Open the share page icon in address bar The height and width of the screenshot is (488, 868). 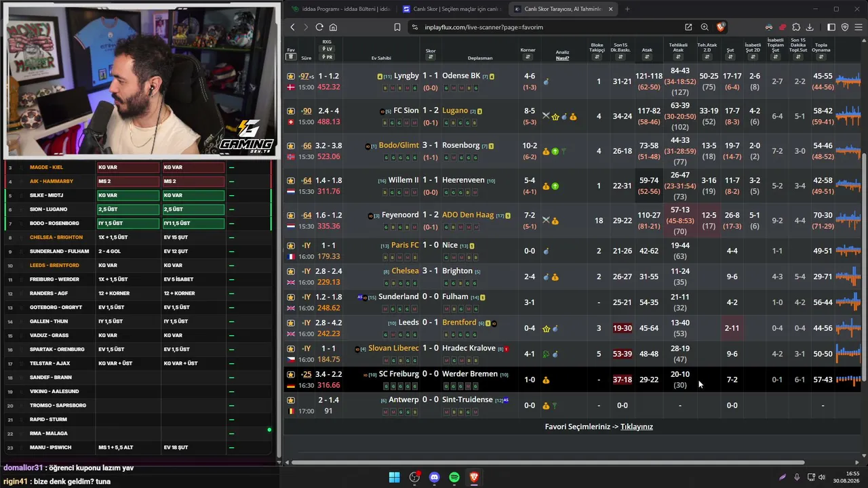click(x=688, y=27)
